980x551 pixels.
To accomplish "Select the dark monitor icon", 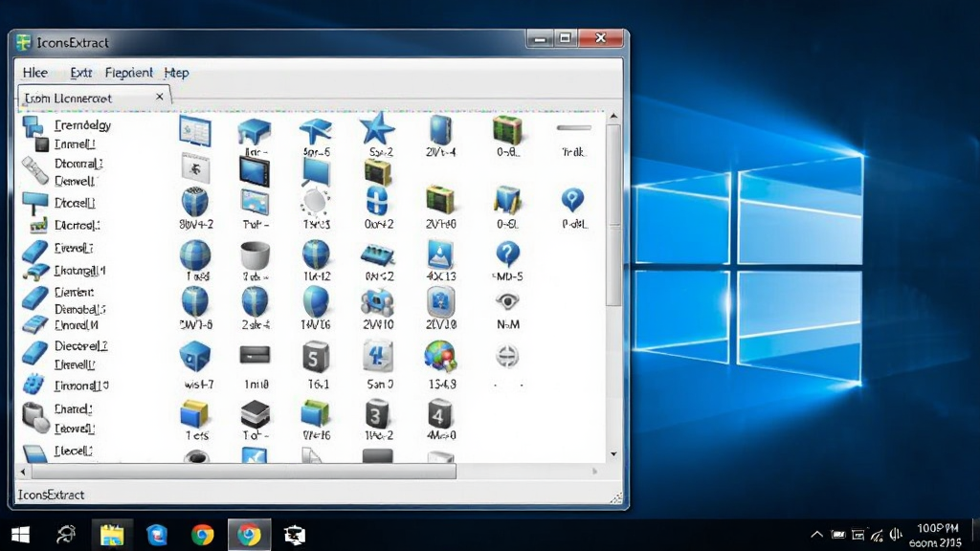I will tap(255, 171).
